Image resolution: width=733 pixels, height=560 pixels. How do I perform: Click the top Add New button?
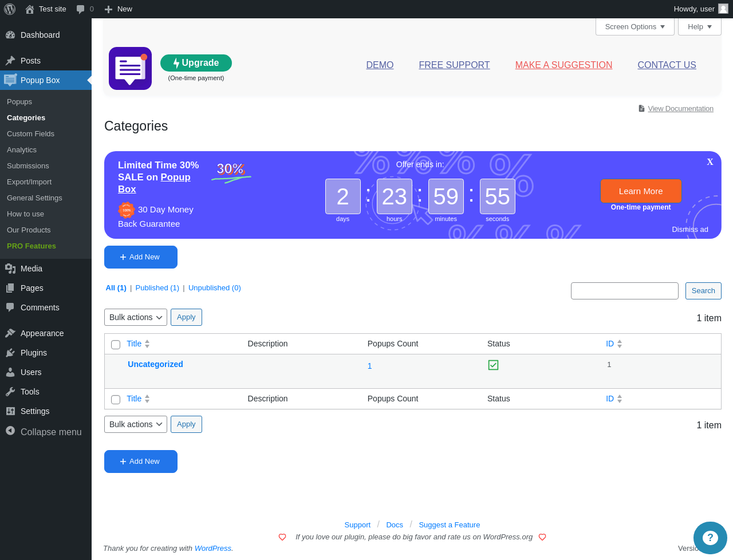(x=141, y=257)
